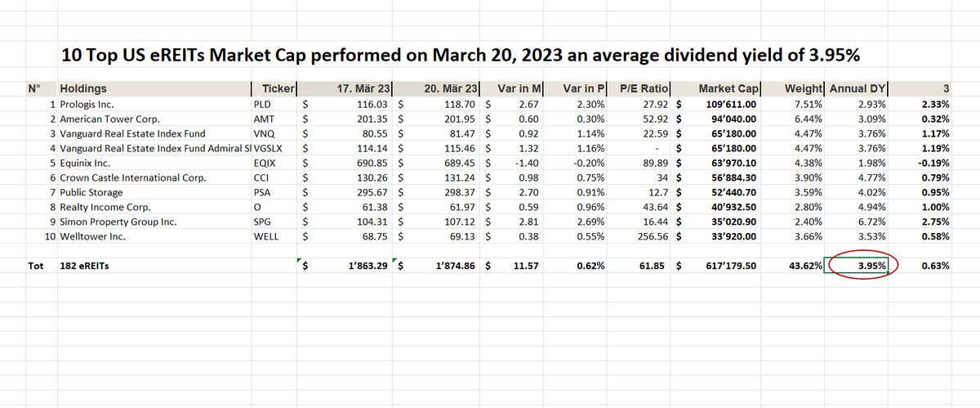980x408 pixels.
Task: Select the EQIX ticker cell
Action: click(x=265, y=163)
